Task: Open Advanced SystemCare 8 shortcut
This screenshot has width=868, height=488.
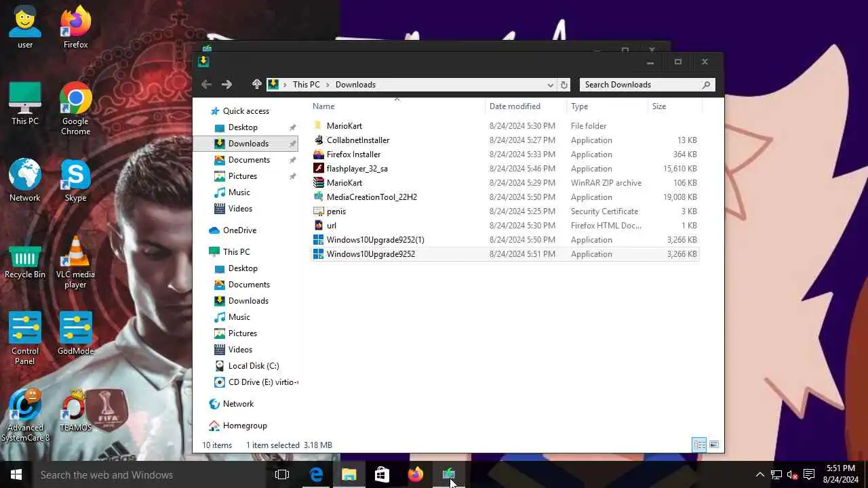Action: [25, 415]
